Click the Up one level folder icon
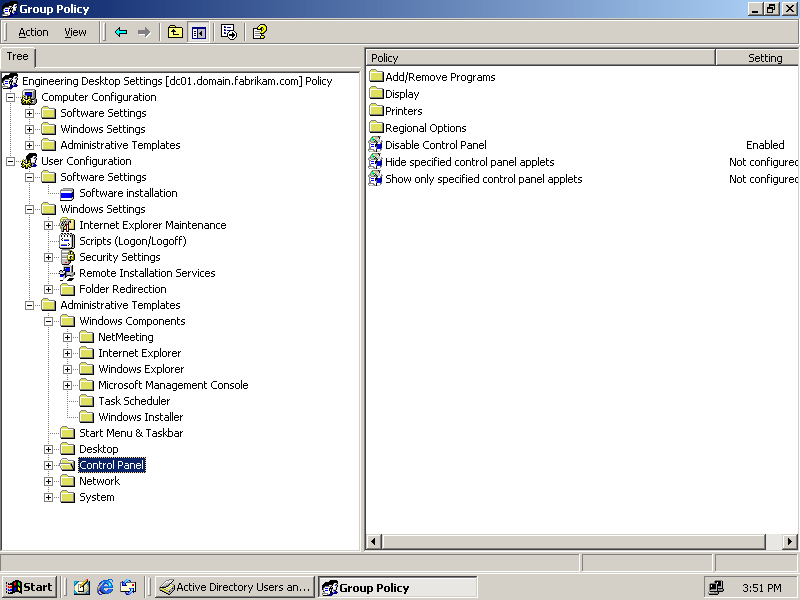The width and height of the screenshot is (800, 600). [175, 32]
